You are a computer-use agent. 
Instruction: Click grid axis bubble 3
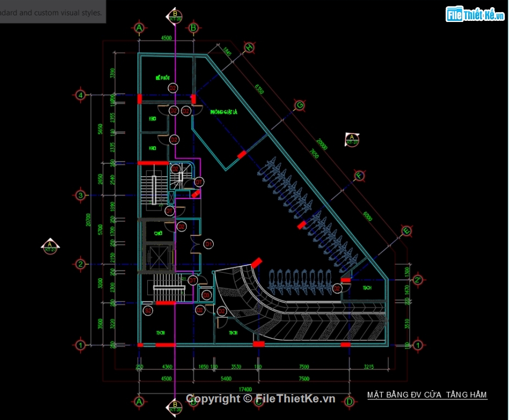81,196
